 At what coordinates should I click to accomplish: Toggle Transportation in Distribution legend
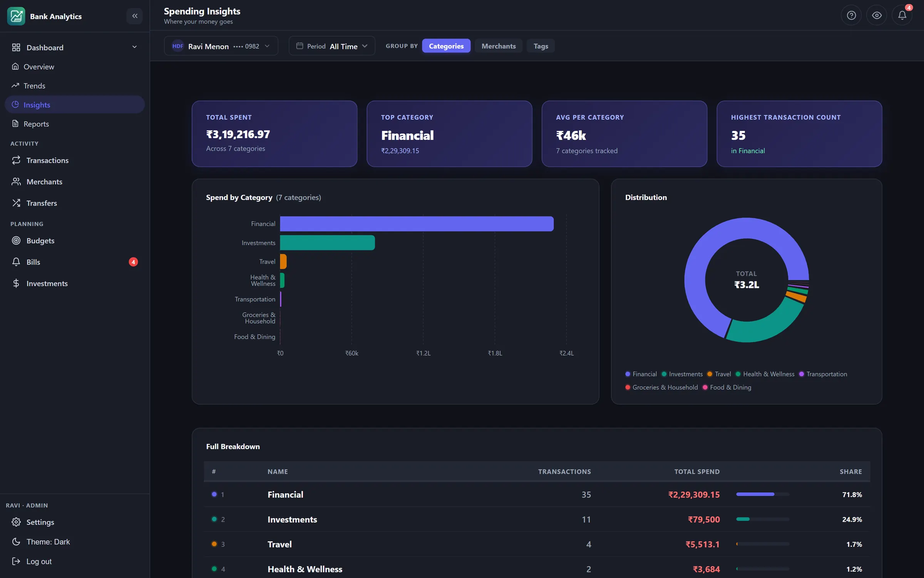[x=823, y=374]
